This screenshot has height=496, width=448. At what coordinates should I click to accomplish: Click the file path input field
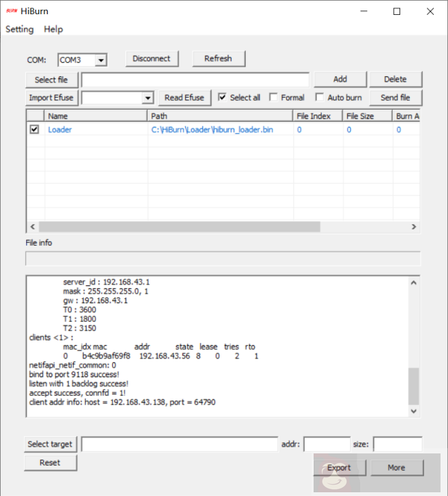195,79
